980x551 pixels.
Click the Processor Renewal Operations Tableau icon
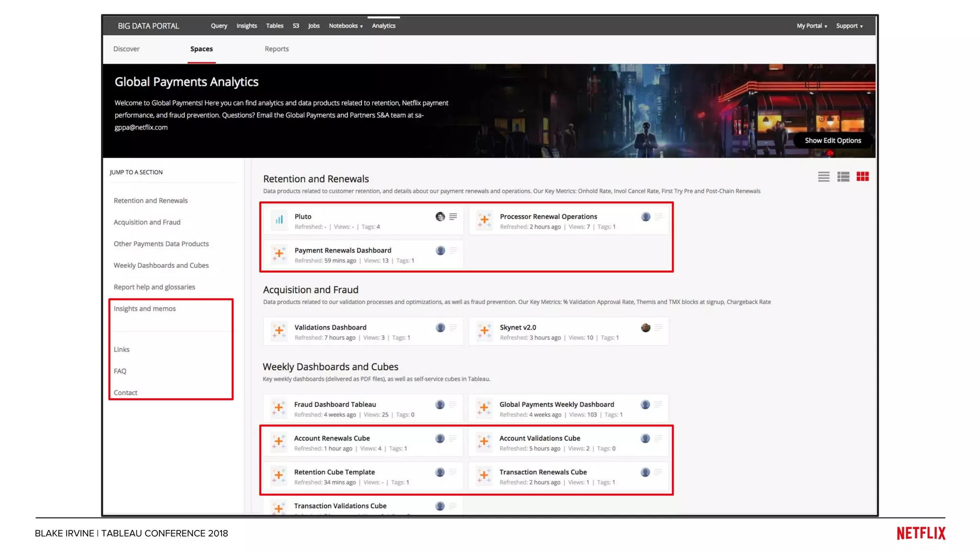484,220
